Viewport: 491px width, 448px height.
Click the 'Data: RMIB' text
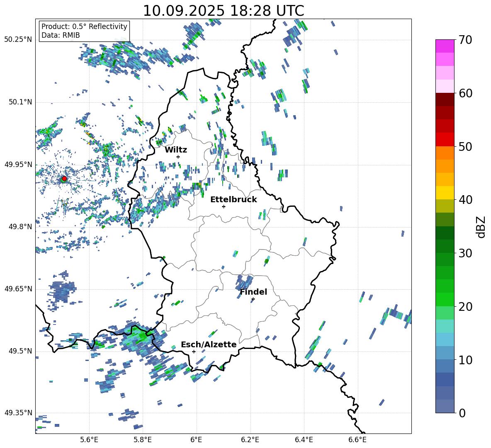coord(61,35)
